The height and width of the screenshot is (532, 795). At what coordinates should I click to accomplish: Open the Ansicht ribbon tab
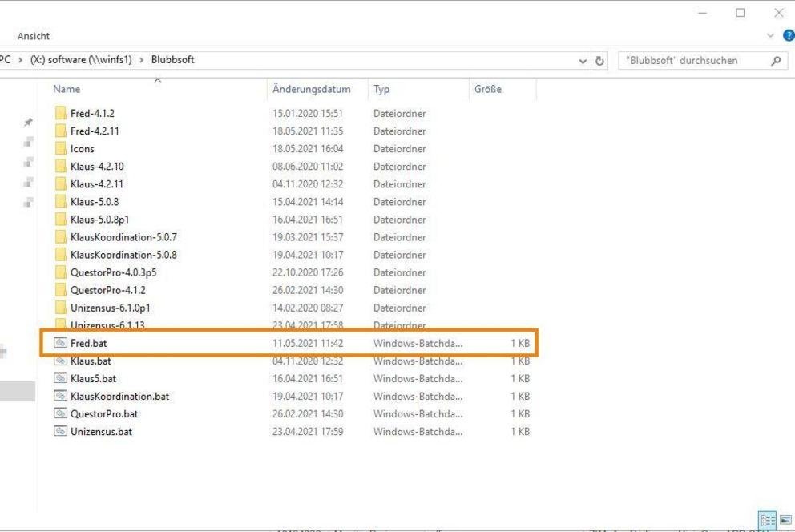point(34,36)
